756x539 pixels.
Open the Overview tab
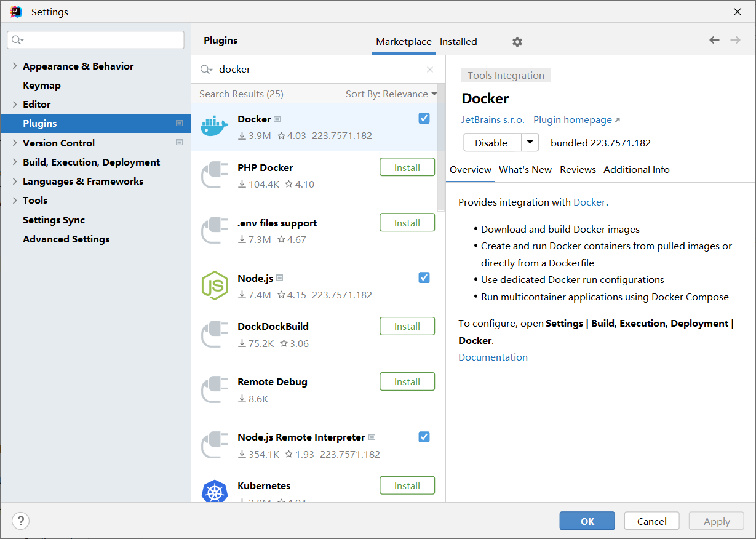[x=471, y=169]
